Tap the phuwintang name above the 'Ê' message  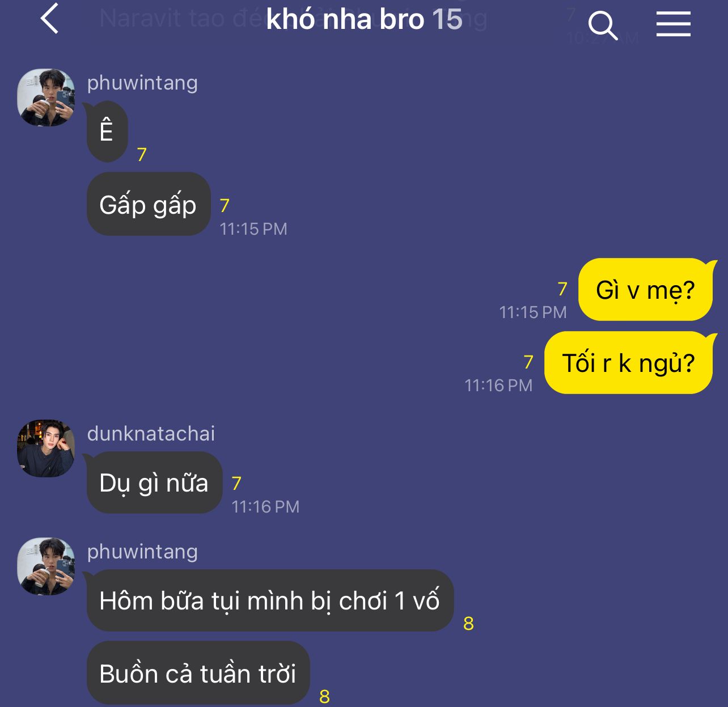coord(142,83)
